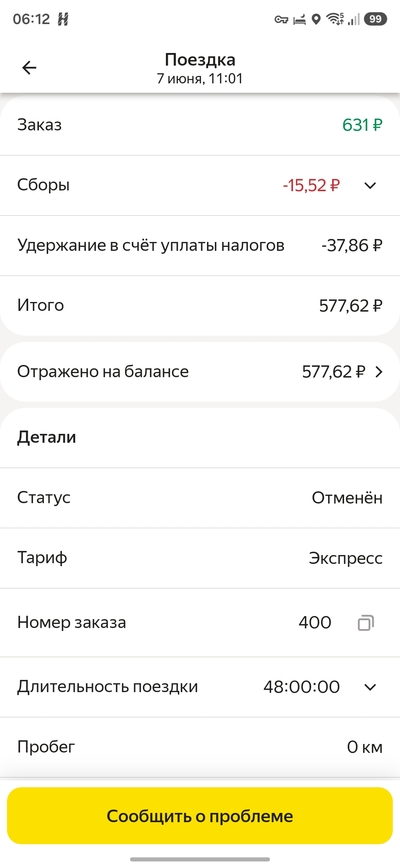
Task: Tap the back arrow icon
Action: coord(29,67)
